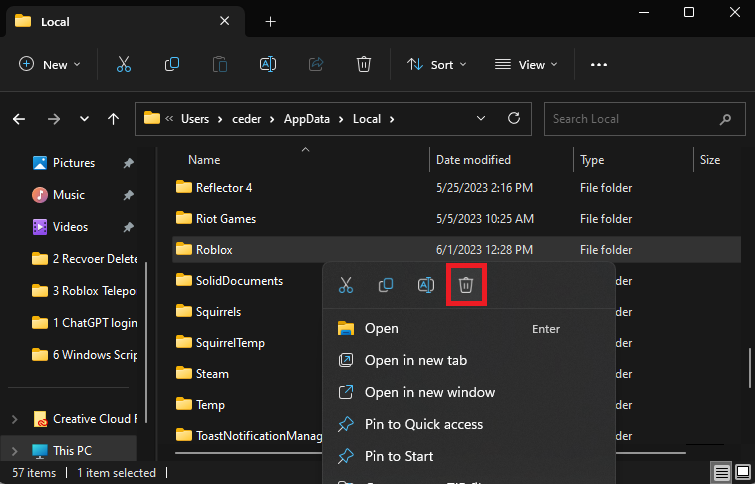Image resolution: width=755 pixels, height=484 pixels.
Task: Click AppData in the address breadcrumb
Action: click(313, 119)
